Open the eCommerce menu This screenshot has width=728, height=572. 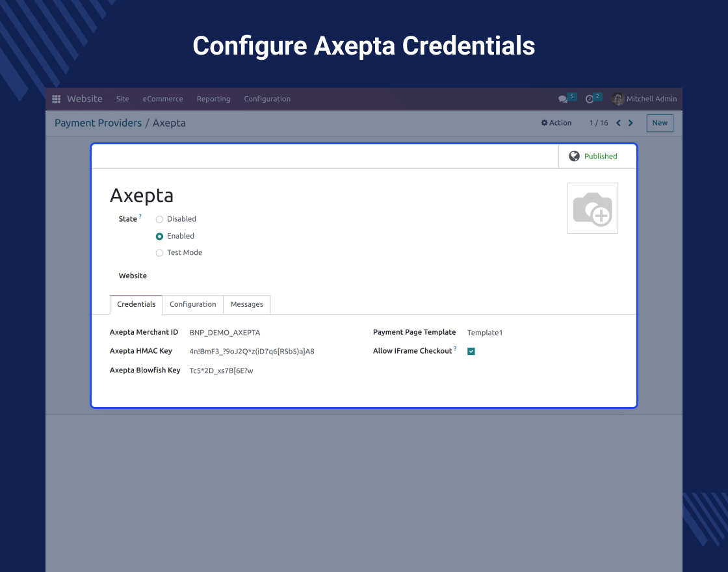click(x=162, y=99)
